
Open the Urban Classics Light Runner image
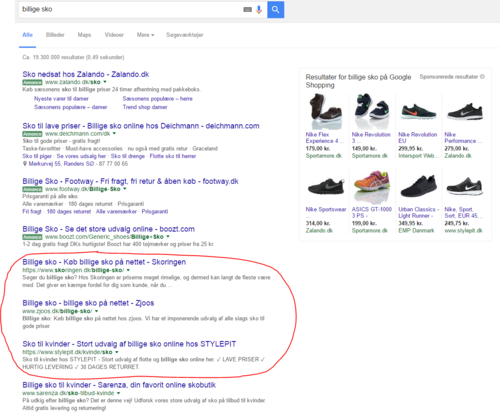(418, 186)
